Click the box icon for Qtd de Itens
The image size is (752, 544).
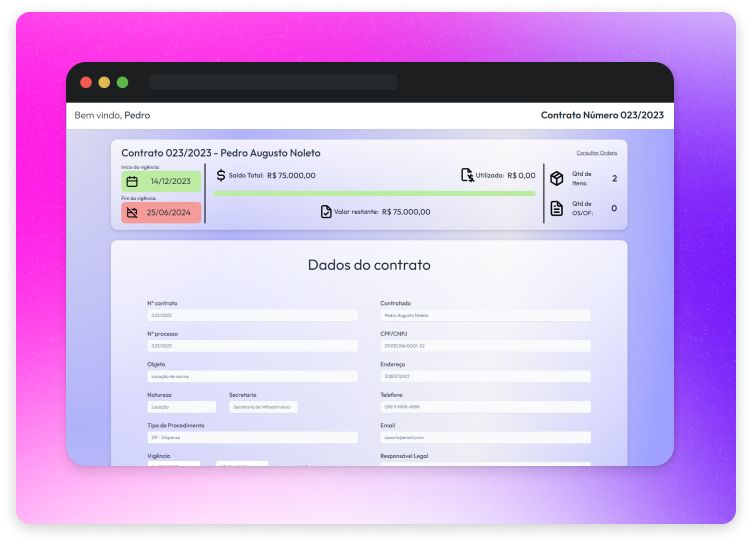pos(557,178)
